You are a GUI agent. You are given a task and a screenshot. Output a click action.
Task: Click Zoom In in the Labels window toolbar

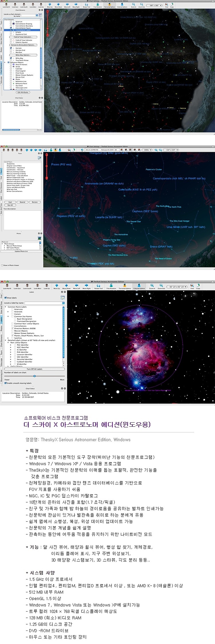152,287
